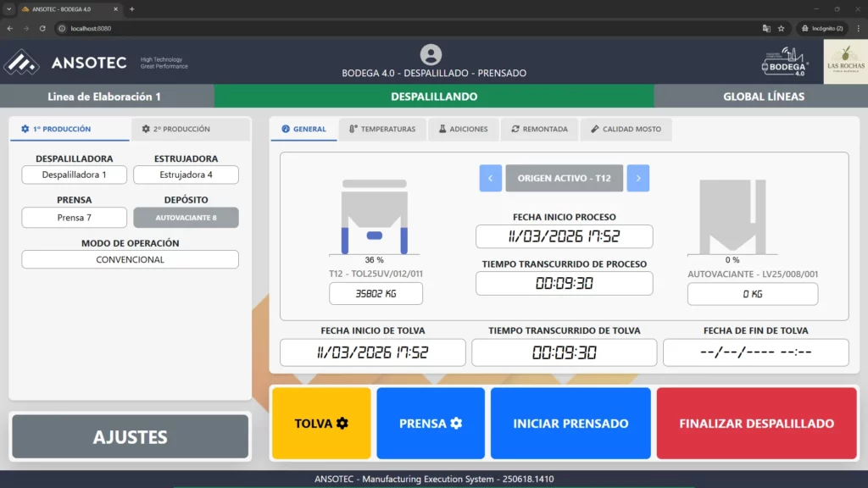Go forward in browser history
Viewport: 868px width, 488px height.
(x=26, y=28)
